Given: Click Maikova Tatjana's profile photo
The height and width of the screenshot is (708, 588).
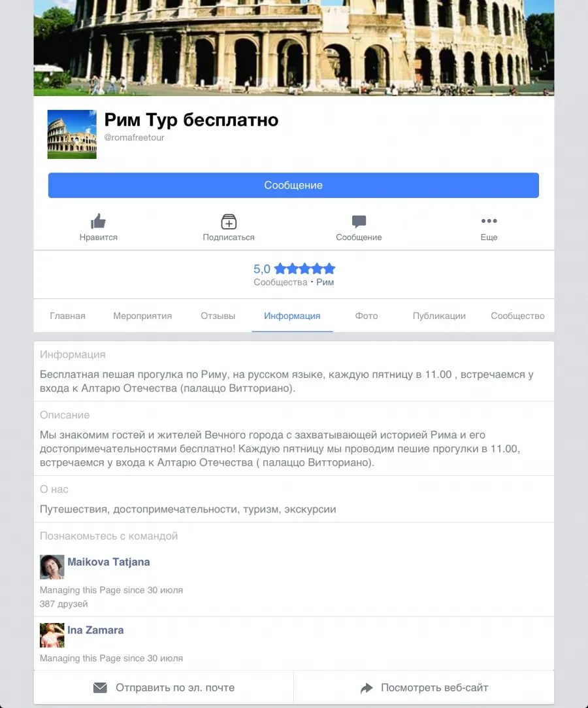Looking at the screenshot, I should tap(52, 567).
